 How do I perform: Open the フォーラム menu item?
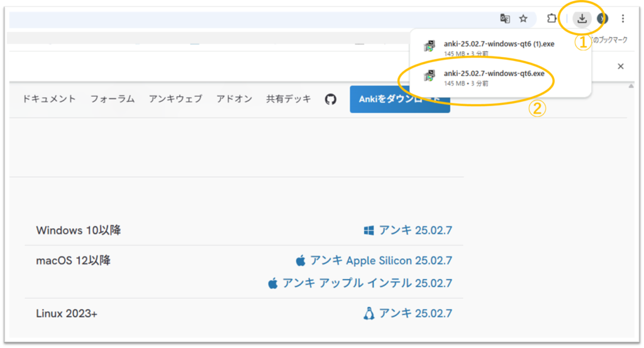[113, 99]
